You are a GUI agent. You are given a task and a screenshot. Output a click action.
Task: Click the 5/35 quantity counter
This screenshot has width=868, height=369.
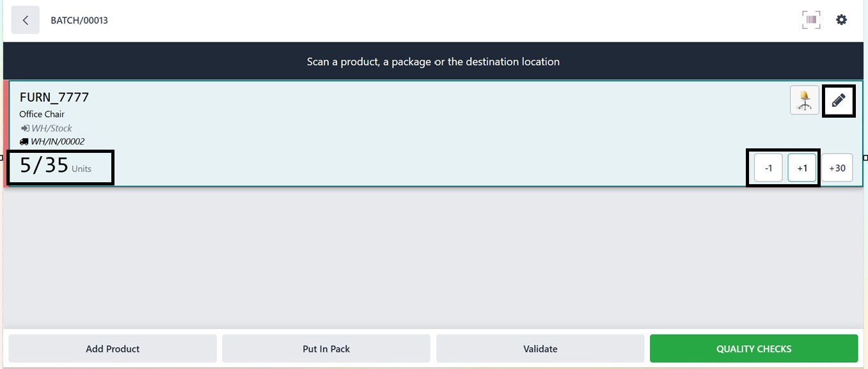(44, 166)
